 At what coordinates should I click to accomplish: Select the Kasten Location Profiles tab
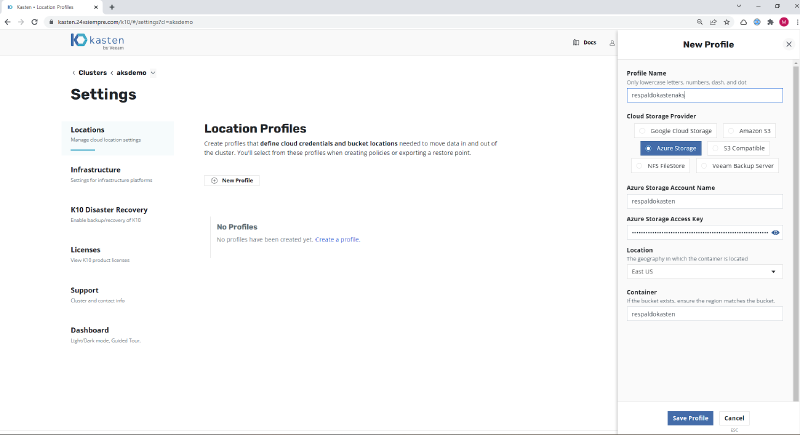51,7
